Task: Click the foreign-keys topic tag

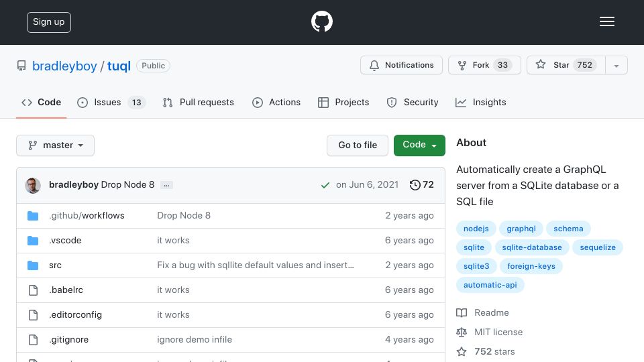Action: (531, 266)
